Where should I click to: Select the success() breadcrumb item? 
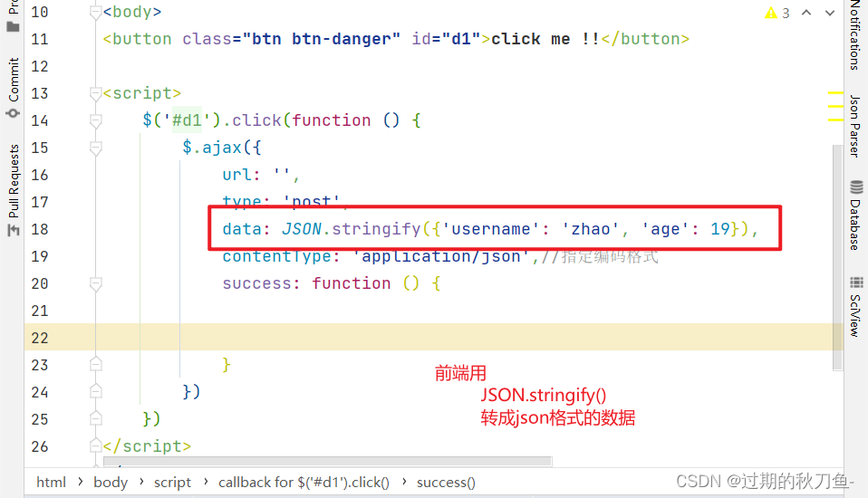(x=446, y=483)
